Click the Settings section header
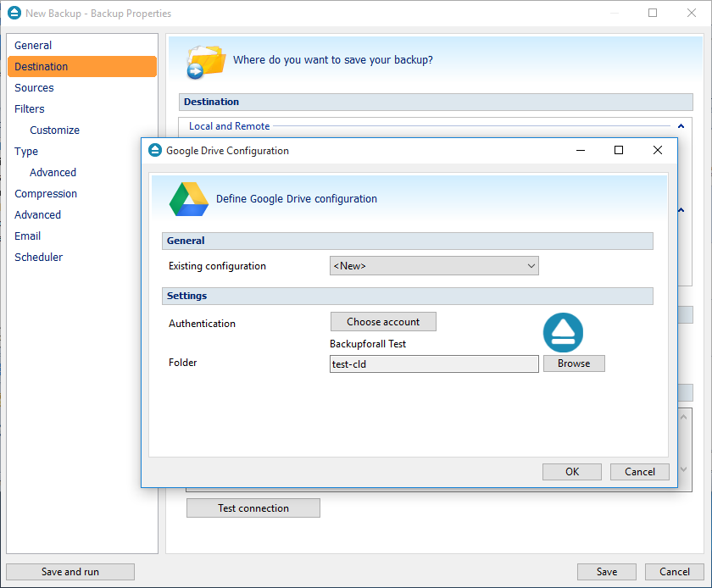 (408, 296)
